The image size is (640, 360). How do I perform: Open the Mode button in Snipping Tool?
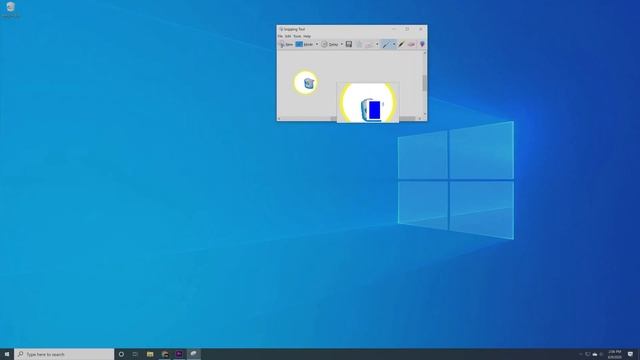pyautogui.click(x=305, y=44)
